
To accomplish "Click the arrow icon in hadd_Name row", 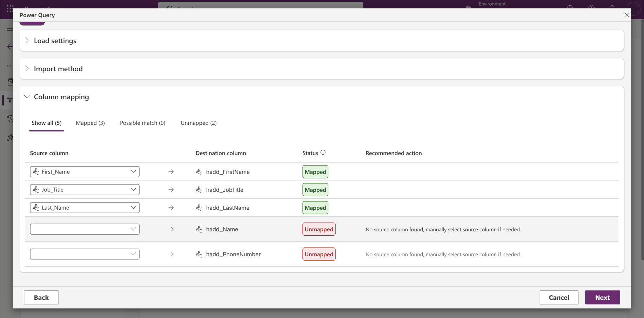I will (171, 229).
